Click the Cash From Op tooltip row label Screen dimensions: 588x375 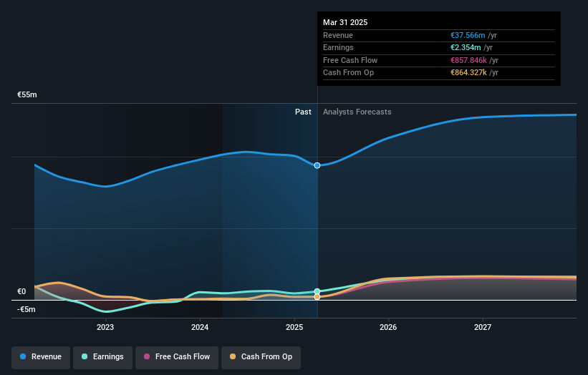point(348,73)
